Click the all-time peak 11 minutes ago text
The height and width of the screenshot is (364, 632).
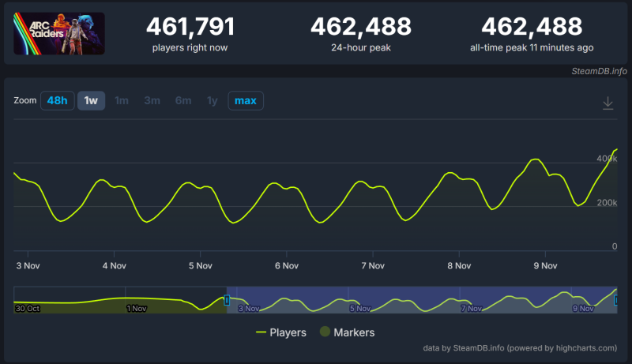coord(532,47)
